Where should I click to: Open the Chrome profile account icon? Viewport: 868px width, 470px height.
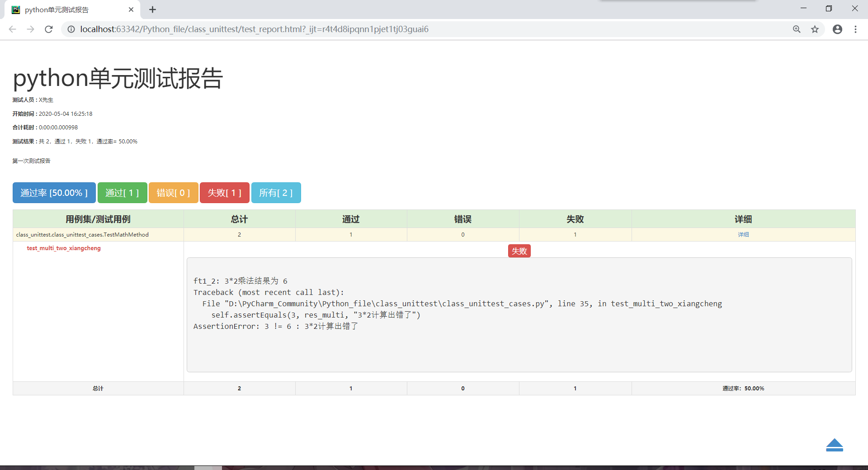click(x=837, y=29)
